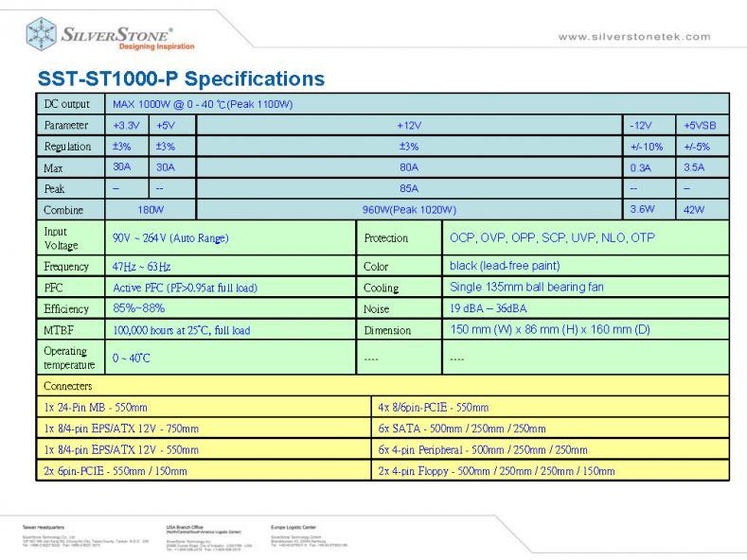Select the '+3.3V' parameter cell
Image resolution: width=747 pixels, height=560 pixels.
pyautogui.click(x=126, y=125)
